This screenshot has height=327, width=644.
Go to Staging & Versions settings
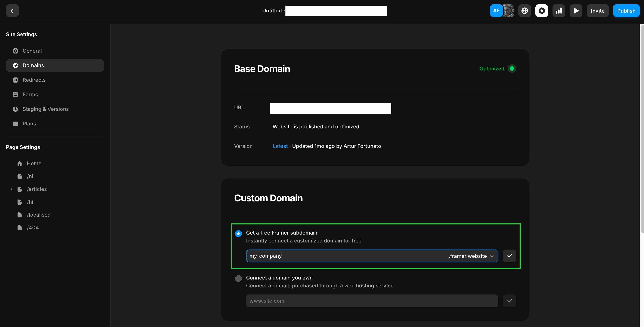point(46,109)
